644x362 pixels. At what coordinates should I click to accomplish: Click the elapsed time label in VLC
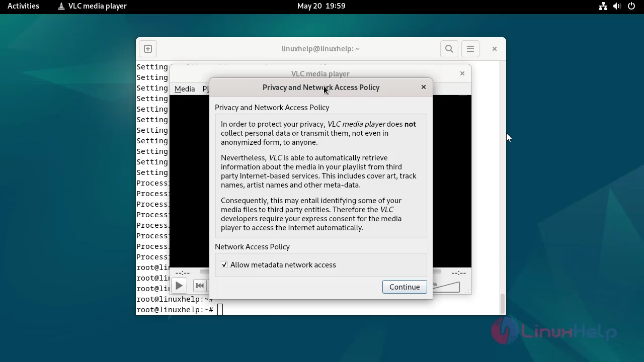click(x=182, y=273)
